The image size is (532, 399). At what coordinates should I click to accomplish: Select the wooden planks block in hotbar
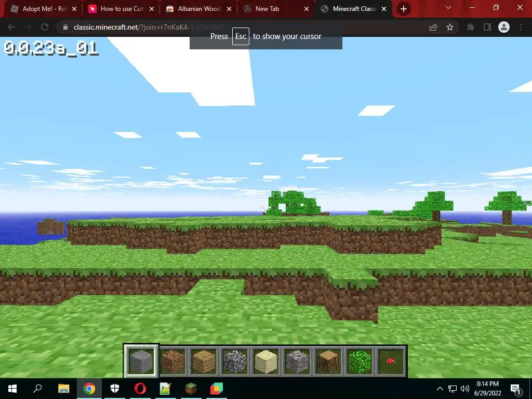[x=204, y=362]
